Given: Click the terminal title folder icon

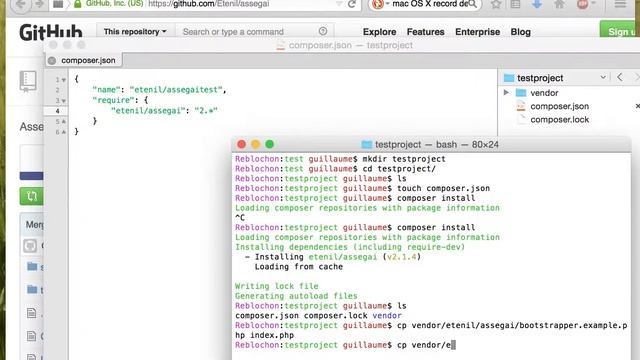Looking at the screenshot, I should pos(367,144).
